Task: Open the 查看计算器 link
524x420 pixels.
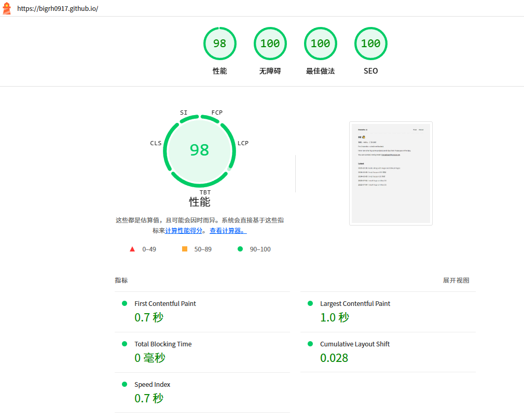Action: 228,231
